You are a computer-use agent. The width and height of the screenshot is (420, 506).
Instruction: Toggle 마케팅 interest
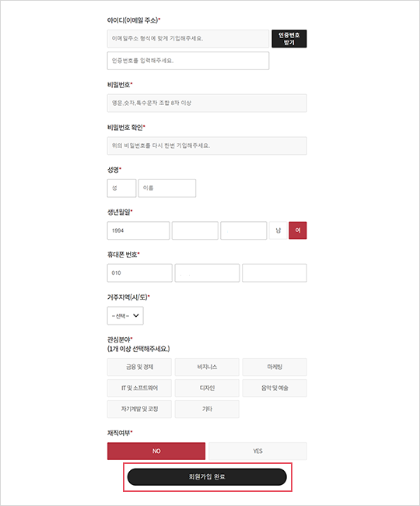point(275,367)
